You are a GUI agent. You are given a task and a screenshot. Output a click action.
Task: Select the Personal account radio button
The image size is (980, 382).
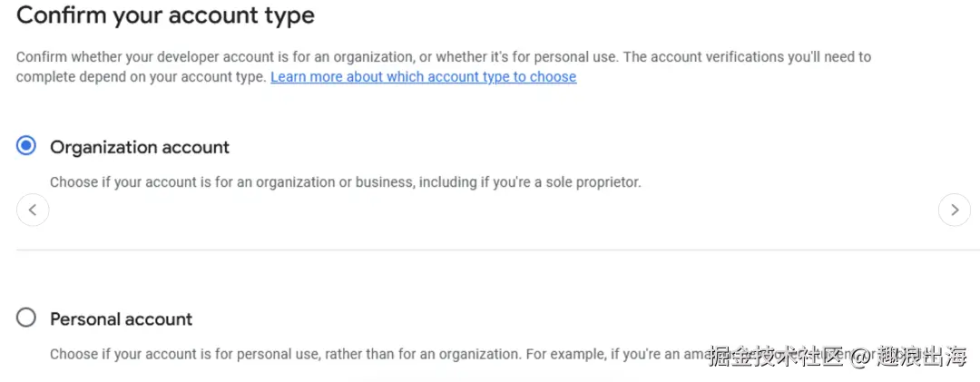coord(26,318)
